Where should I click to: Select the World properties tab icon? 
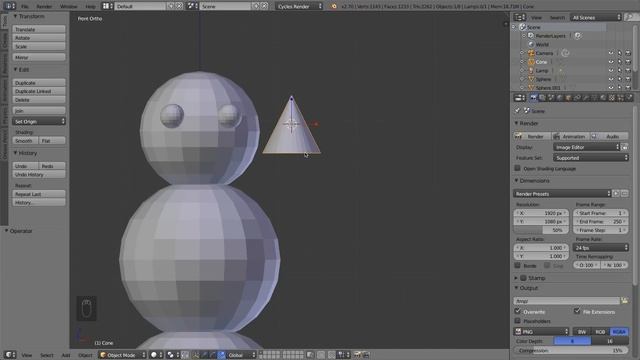(560, 98)
